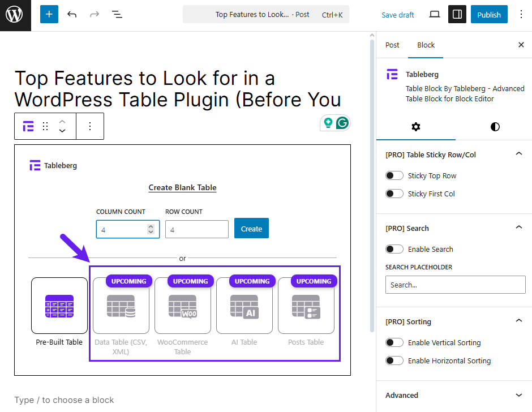Screen dimensions: 532x412
Task: Enable Sticky First Col toggle
Action: (x=394, y=194)
